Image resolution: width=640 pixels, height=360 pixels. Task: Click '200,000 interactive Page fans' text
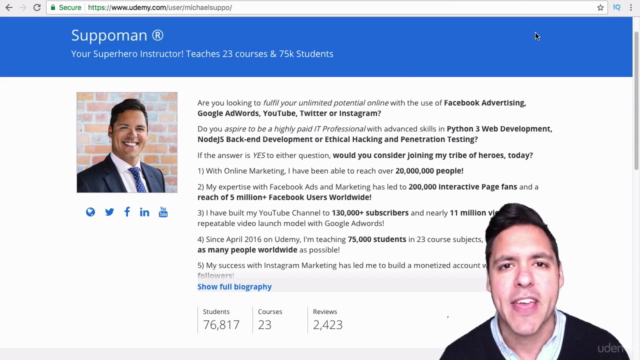coord(463,187)
